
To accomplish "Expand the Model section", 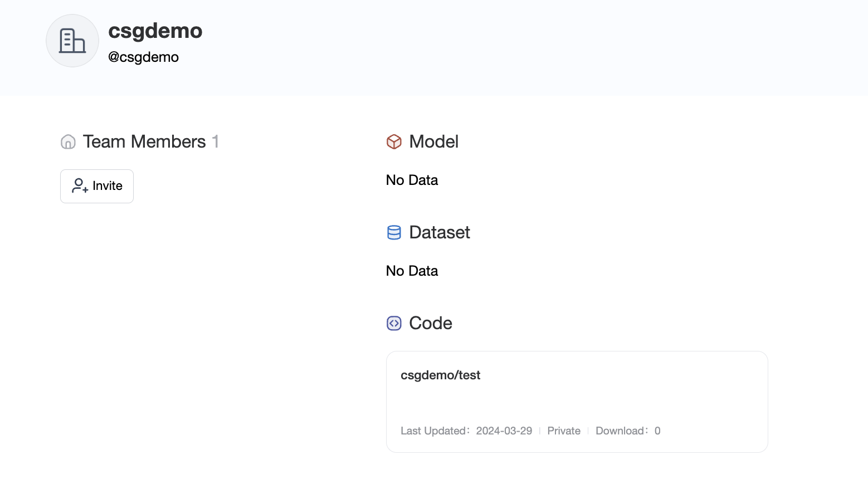I will [x=433, y=142].
